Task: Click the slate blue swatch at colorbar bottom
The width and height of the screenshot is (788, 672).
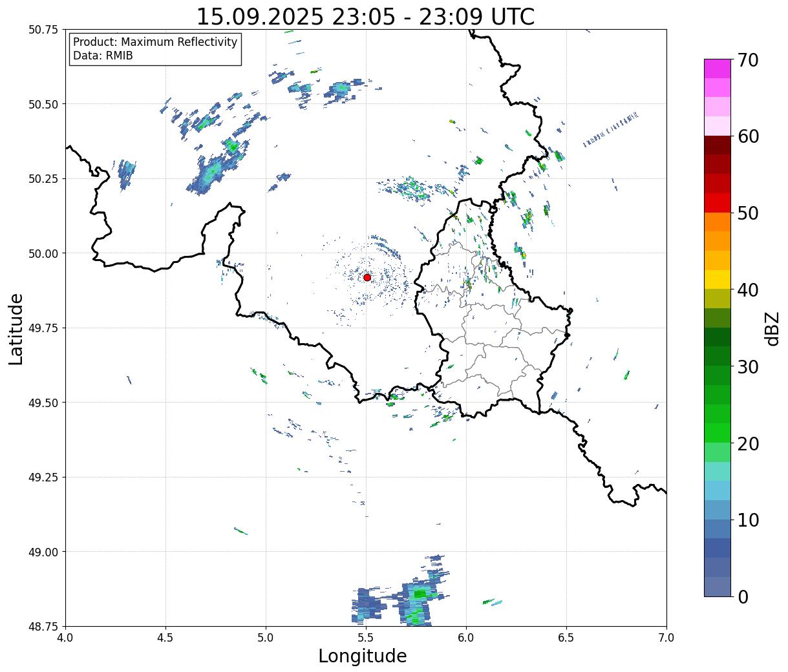Action: (x=718, y=586)
